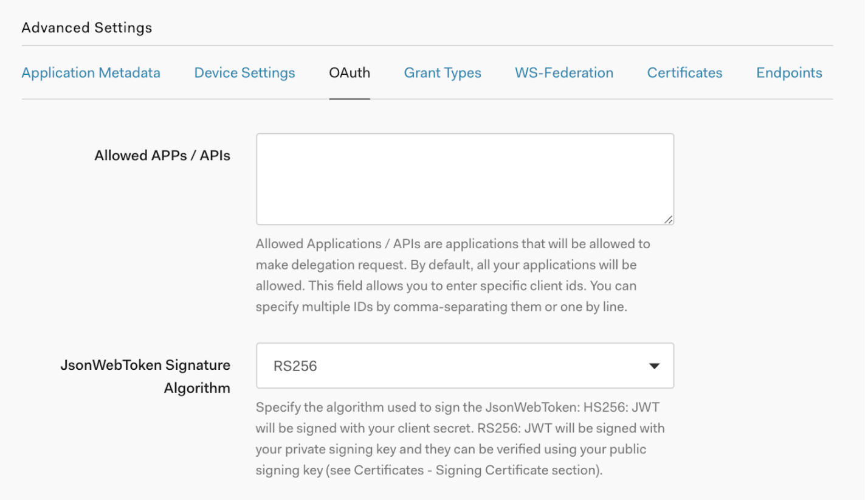The width and height of the screenshot is (868, 500).
Task: Expand the JsonWebToken Signature Algorithm dropdown
Action: pos(464,366)
